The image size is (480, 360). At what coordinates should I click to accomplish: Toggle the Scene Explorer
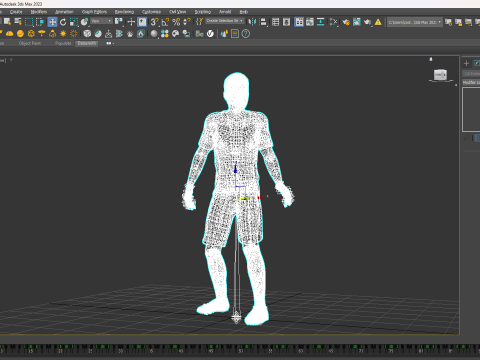(275, 22)
